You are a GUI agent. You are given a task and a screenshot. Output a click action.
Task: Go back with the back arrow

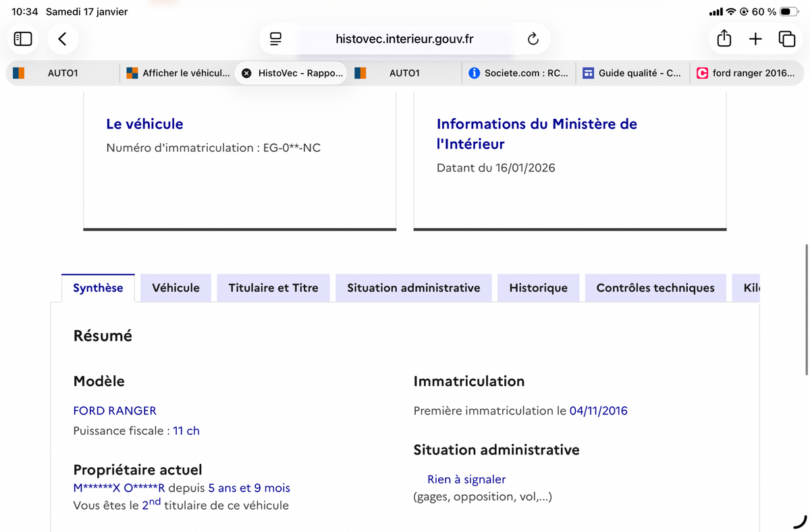click(x=63, y=39)
